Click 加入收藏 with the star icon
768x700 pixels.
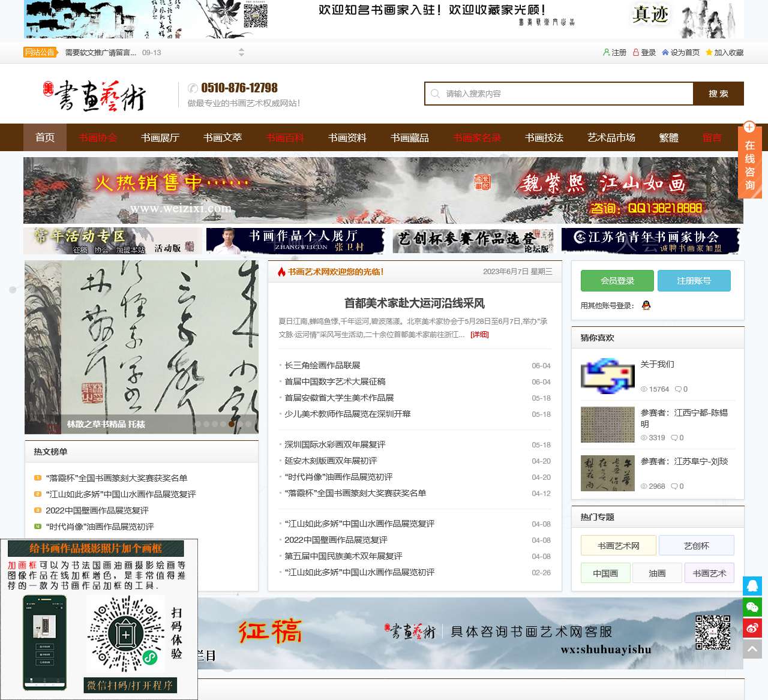724,52
